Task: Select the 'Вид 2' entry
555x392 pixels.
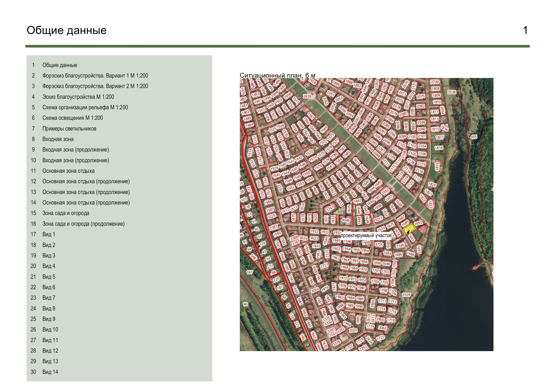Action: (x=49, y=245)
